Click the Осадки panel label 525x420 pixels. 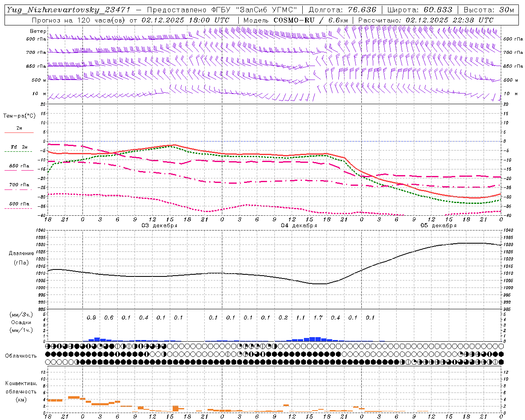pyautogui.click(x=21, y=322)
